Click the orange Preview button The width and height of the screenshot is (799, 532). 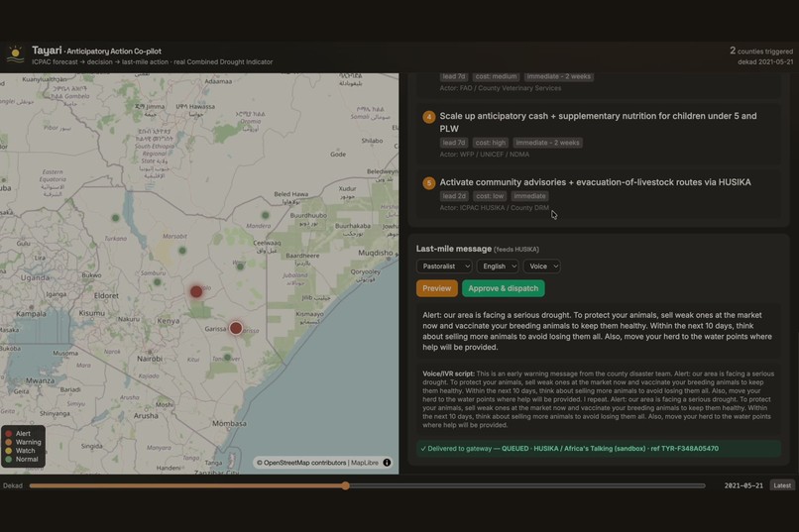click(x=437, y=288)
